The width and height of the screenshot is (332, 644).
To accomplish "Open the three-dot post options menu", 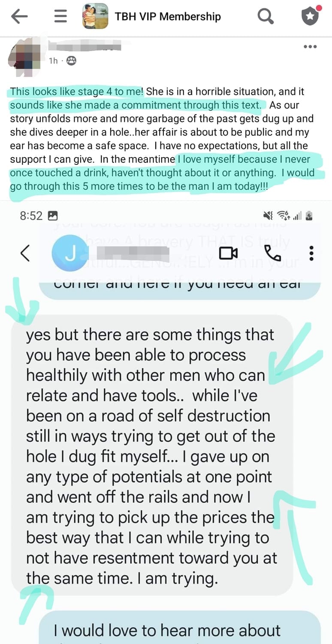I will (x=310, y=47).
